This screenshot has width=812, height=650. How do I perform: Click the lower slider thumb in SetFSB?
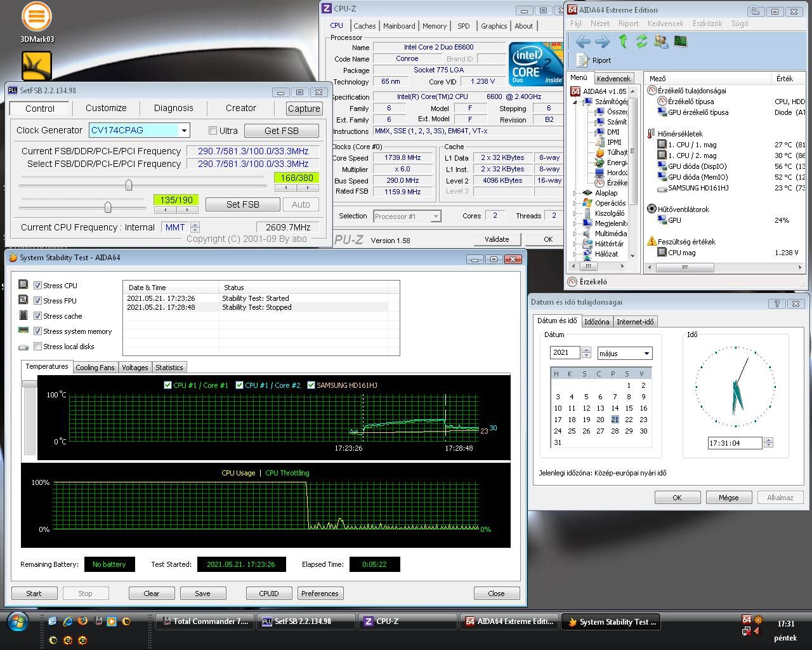[108, 207]
